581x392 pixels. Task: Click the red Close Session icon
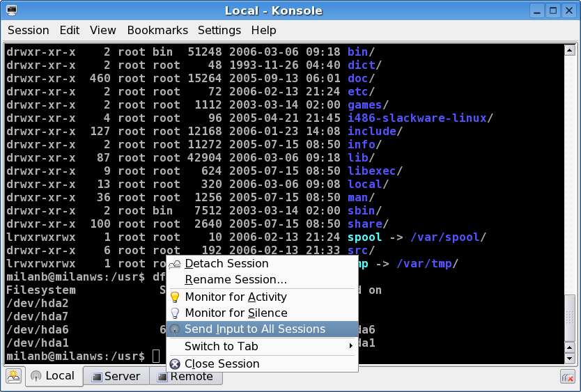[175, 364]
